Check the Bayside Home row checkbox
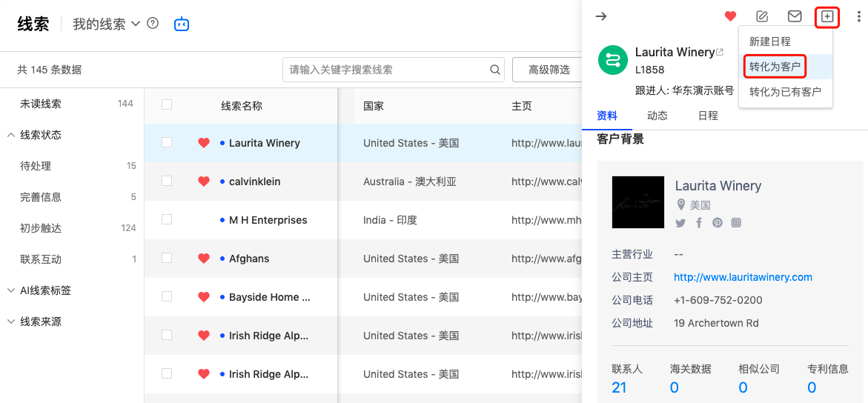This screenshot has width=868, height=403. [167, 296]
